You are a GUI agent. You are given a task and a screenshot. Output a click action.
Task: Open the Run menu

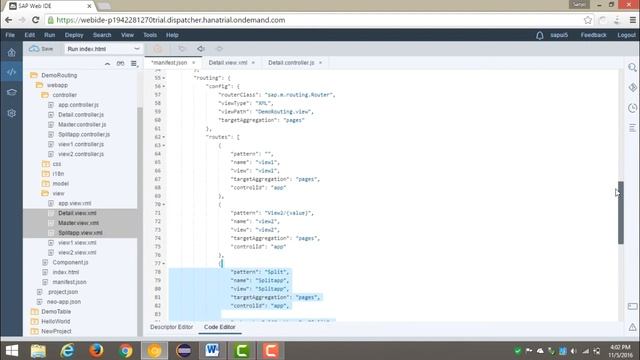point(49,35)
